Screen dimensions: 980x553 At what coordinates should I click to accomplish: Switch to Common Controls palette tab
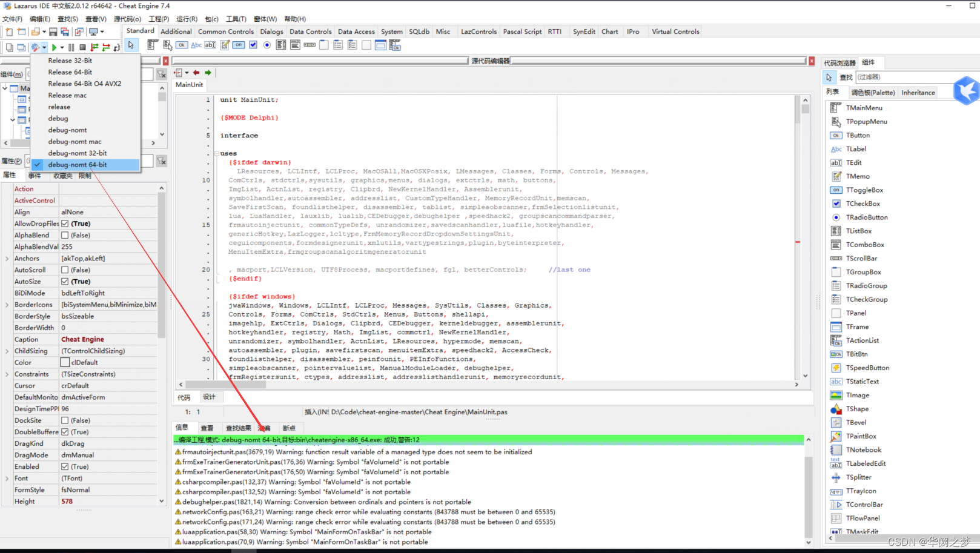[x=226, y=31]
